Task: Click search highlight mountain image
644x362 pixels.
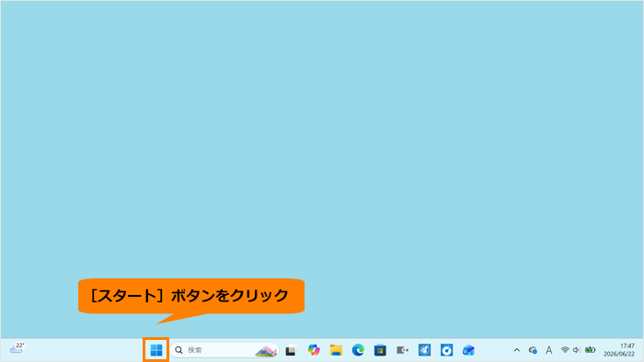Action: coord(266,351)
